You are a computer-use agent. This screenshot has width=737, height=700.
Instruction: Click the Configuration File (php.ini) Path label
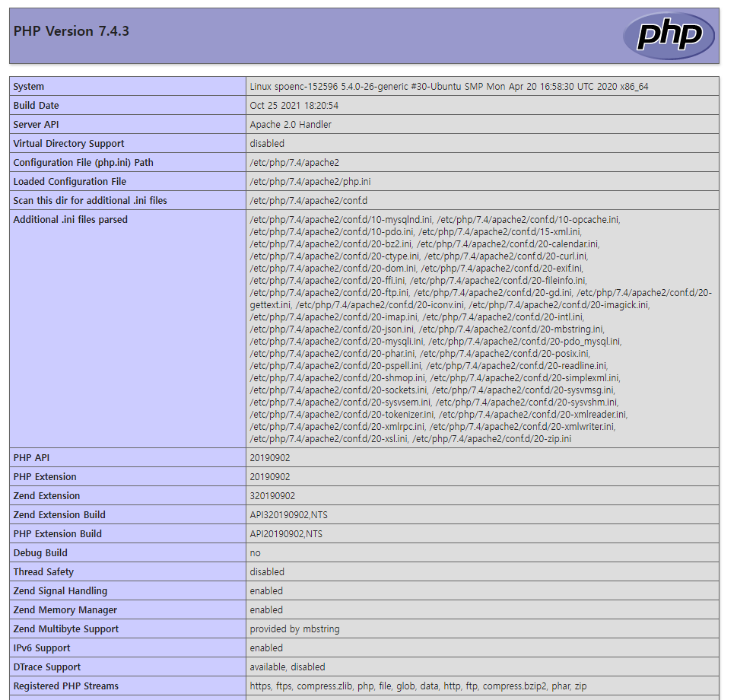click(83, 163)
